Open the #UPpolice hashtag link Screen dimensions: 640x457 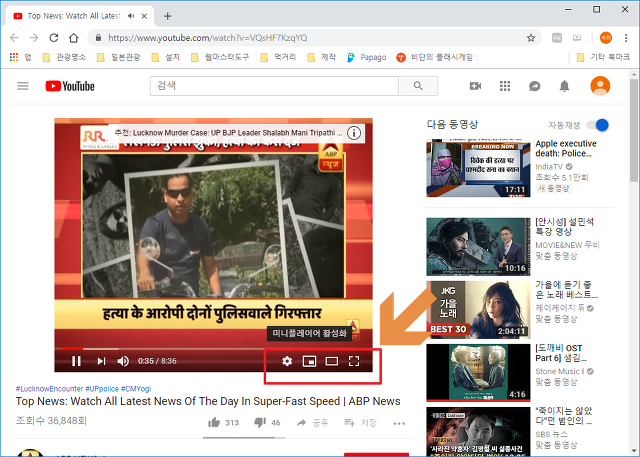click(x=102, y=389)
